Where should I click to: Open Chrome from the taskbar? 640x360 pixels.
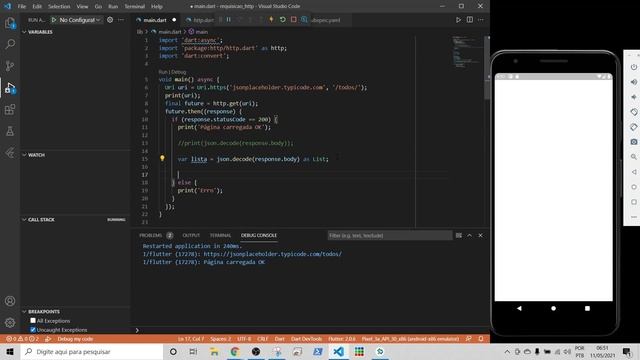pyautogui.click(x=234, y=351)
